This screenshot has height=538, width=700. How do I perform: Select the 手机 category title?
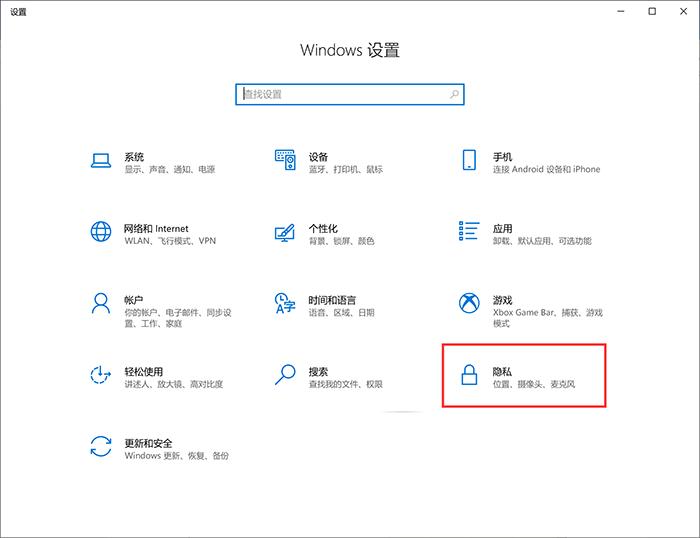(503, 157)
